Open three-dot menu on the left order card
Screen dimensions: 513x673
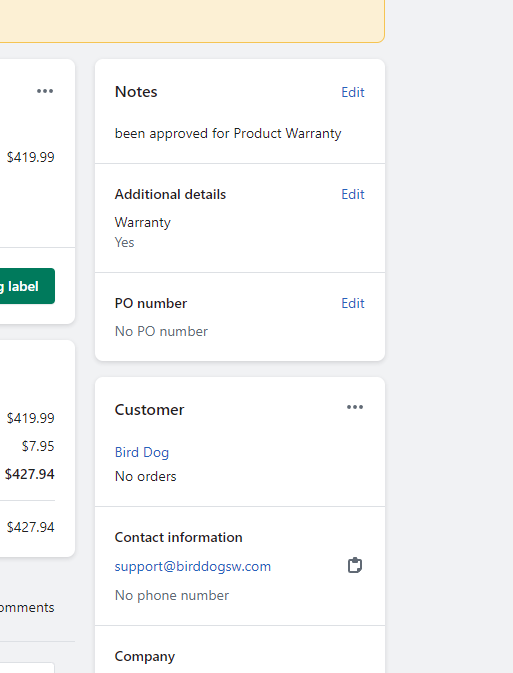[45, 91]
